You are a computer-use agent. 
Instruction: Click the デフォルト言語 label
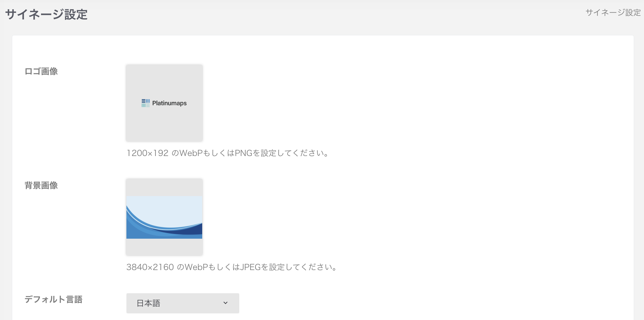(x=53, y=300)
